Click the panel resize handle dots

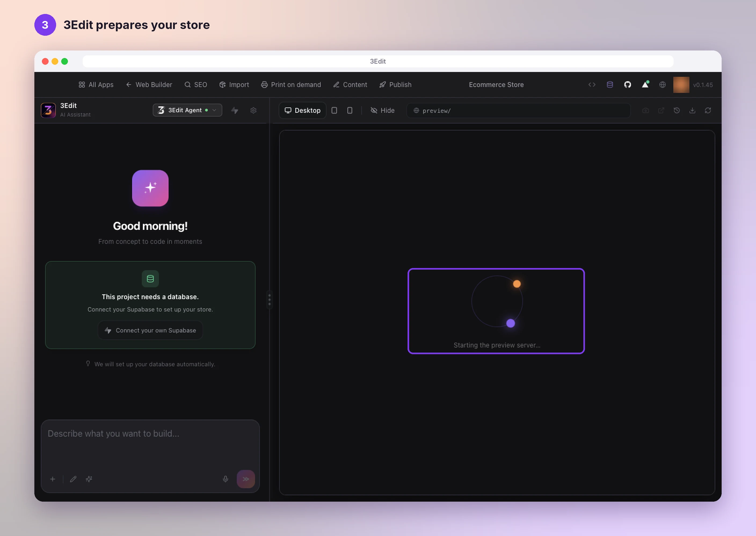pos(270,300)
